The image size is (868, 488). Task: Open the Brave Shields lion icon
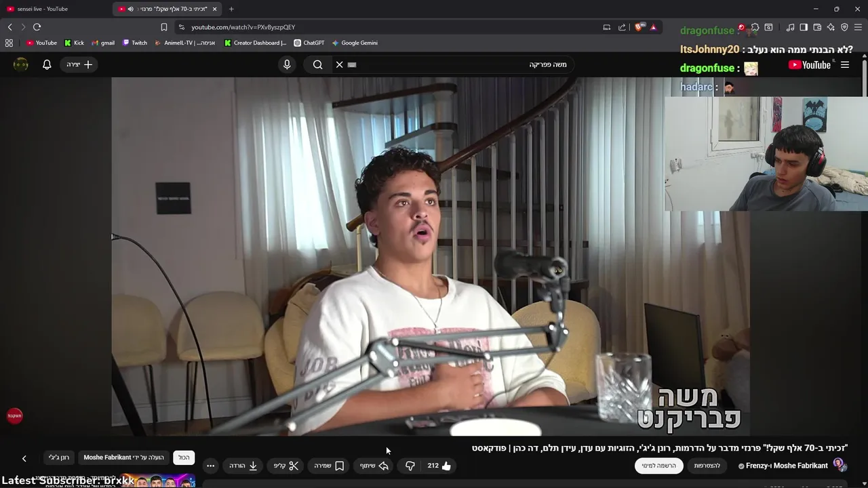coord(638,27)
